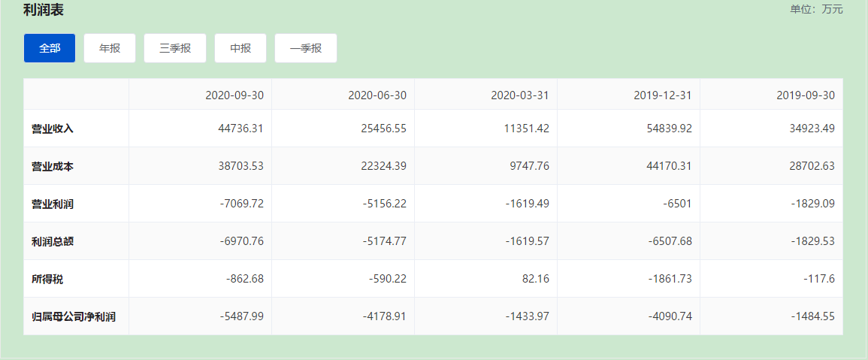Click the 2020-09-30 column header
The height and width of the screenshot is (360, 868).
point(234,95)
